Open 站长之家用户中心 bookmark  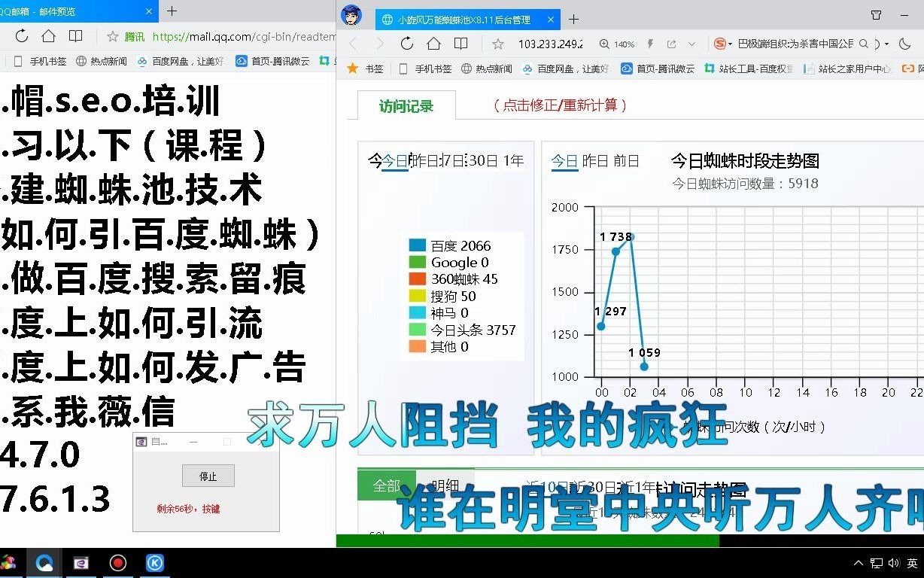848,68
